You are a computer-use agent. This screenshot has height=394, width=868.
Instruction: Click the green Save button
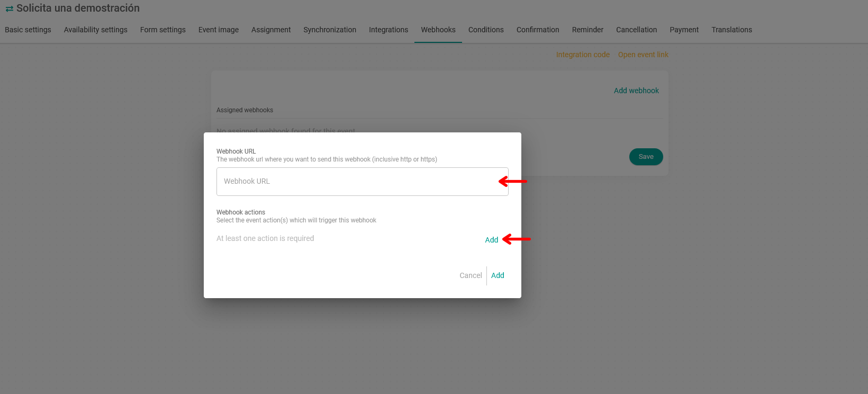click(646, 157)
